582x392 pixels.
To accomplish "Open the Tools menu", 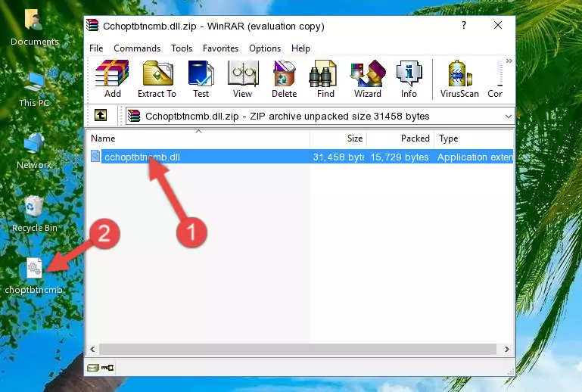I will (182, 48).
